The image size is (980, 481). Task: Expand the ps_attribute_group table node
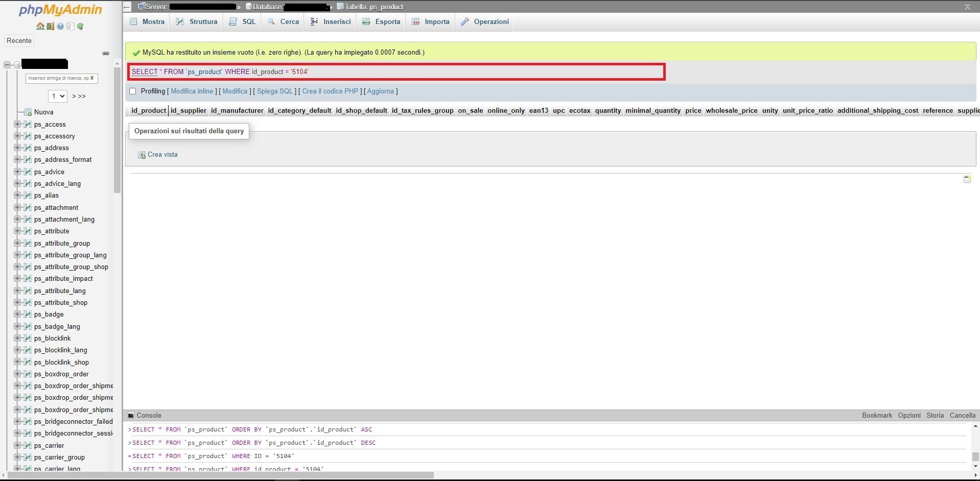tap(17, 243)
